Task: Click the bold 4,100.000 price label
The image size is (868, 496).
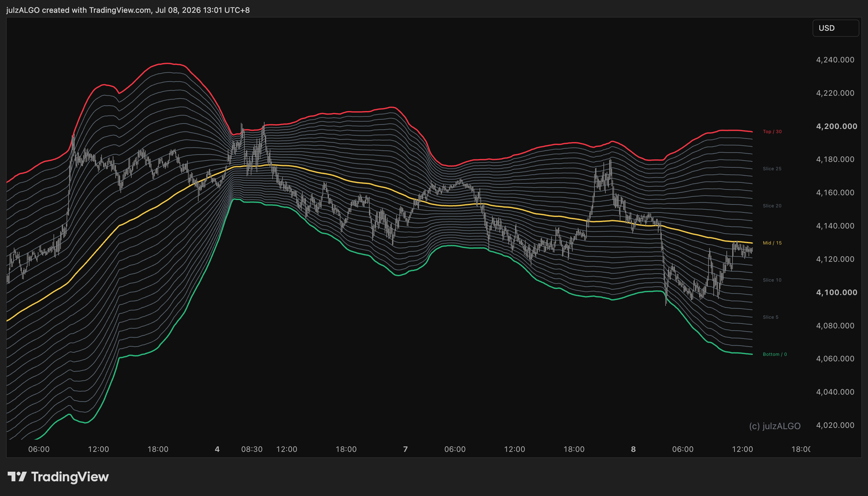Action: 836,292
